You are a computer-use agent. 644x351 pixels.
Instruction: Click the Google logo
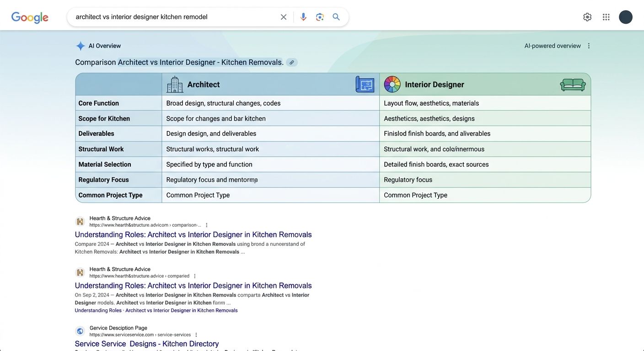click(x=30, y=17)
